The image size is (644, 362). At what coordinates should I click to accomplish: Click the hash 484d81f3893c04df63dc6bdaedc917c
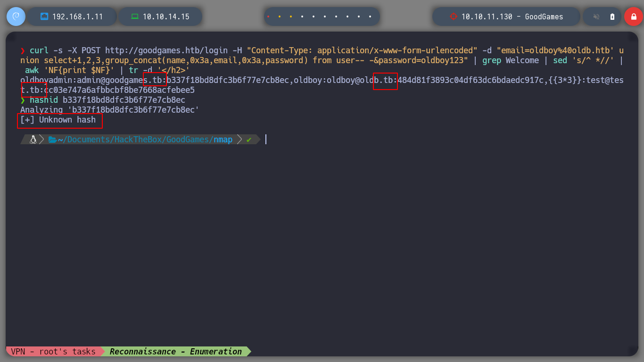click(x=471, y=80)
